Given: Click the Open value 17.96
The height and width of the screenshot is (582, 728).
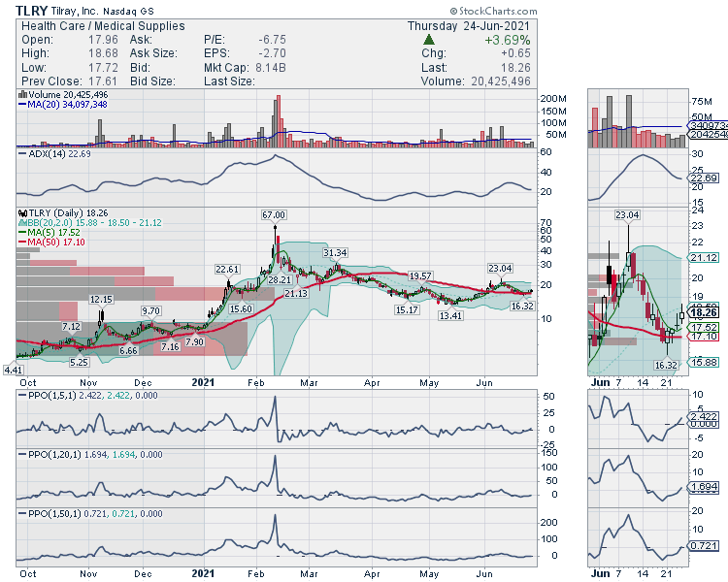Looking at the screenshot, I should tap(103, 40).
